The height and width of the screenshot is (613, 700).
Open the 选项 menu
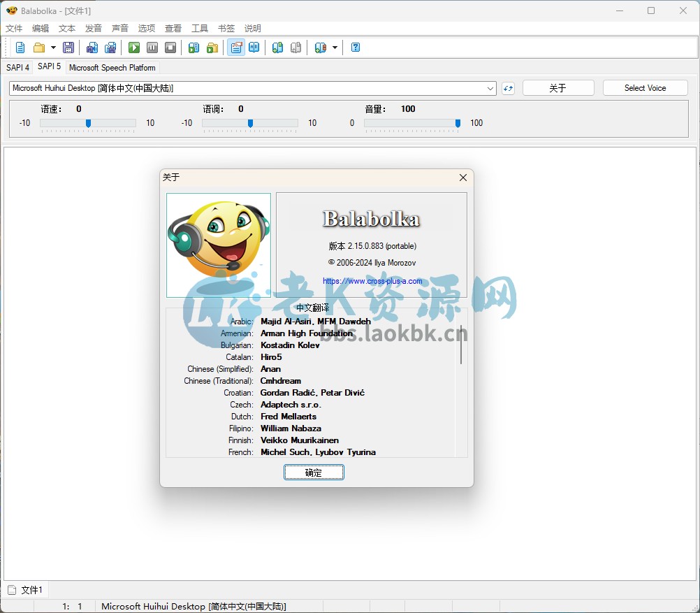[147, 29]
